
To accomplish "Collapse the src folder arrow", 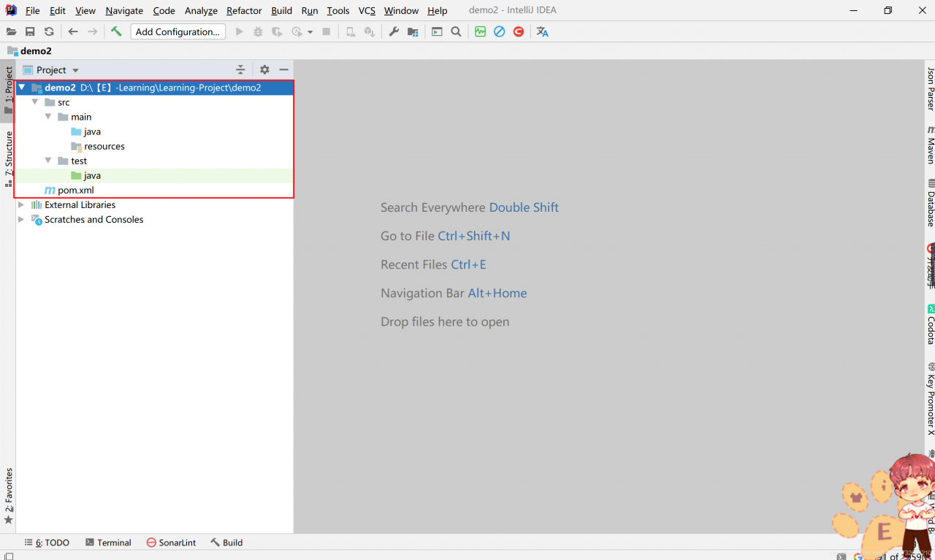I will (35, 102).
